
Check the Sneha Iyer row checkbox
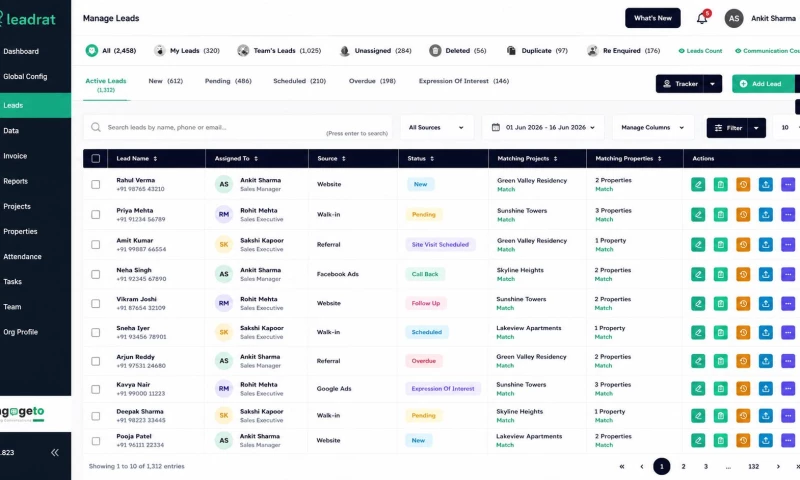coord(95,333)
